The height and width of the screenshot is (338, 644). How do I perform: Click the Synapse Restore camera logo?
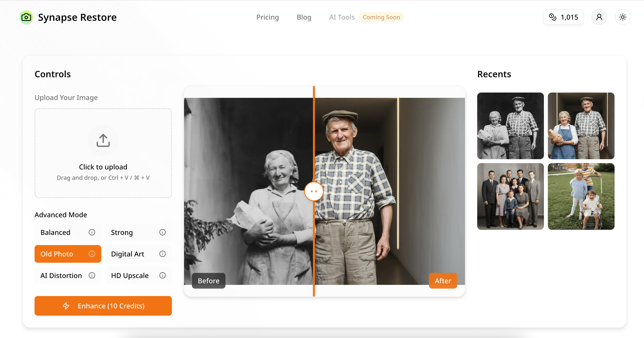coord(26,17)
